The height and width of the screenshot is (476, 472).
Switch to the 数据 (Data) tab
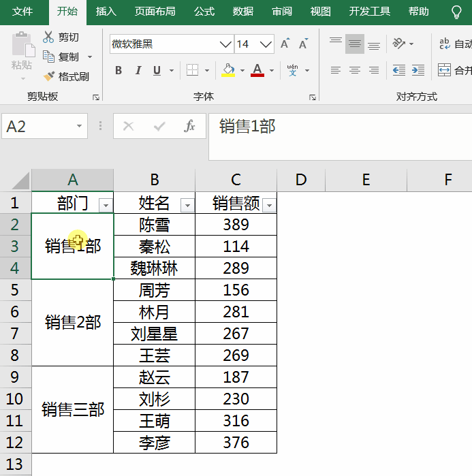tap(243, 12)
